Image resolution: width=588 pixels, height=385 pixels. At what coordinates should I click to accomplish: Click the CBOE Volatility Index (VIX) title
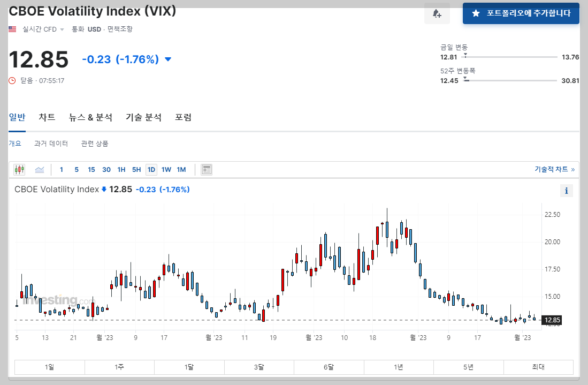tap(92, 11)
